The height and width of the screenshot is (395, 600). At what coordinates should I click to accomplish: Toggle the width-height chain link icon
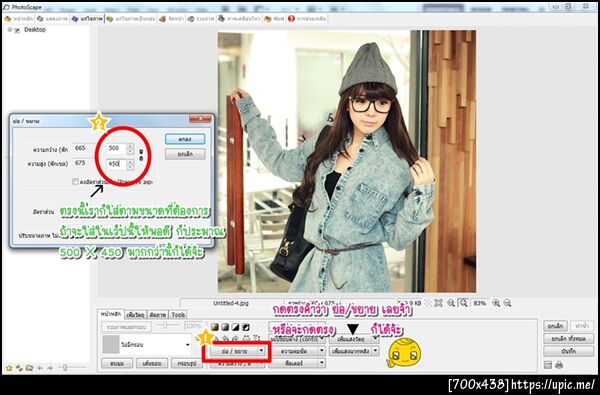pyautogui.click(x=141, y=155)
